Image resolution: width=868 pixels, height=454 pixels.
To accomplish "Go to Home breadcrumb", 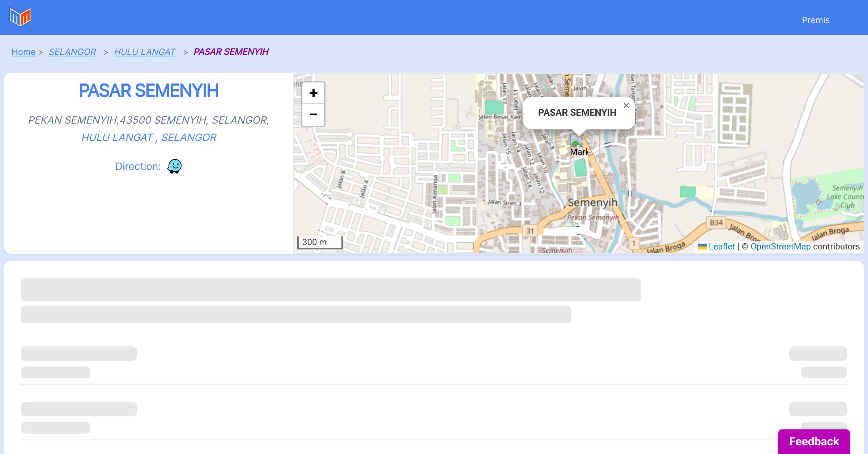I will 24,52.
